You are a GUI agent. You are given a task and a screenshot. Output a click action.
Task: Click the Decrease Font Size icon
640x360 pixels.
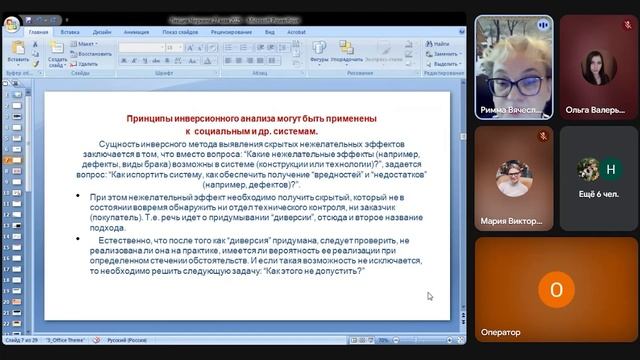pos(200,48)
